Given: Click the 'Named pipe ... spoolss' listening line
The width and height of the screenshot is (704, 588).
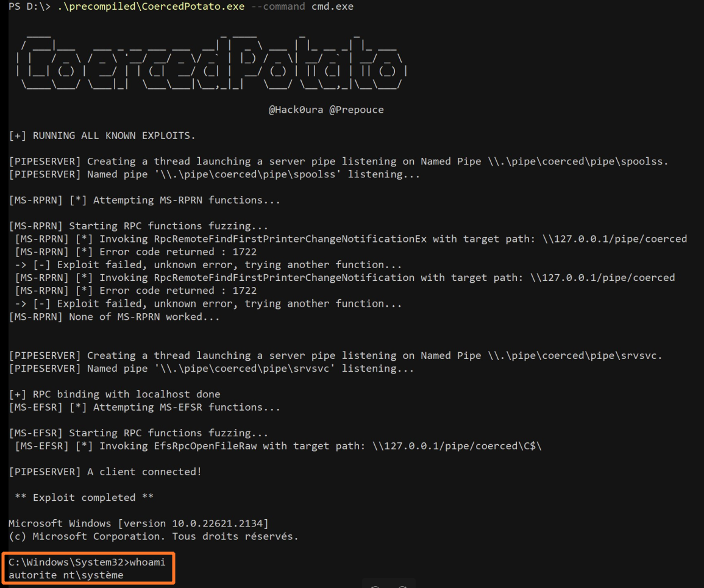Looking at the screenshot, I should (x=215, y=175).
